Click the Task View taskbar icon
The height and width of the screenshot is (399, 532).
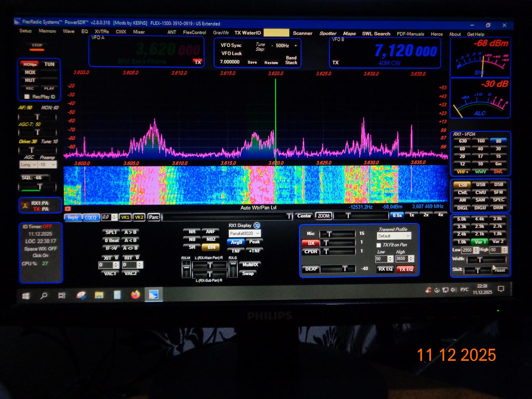[62, 295]
